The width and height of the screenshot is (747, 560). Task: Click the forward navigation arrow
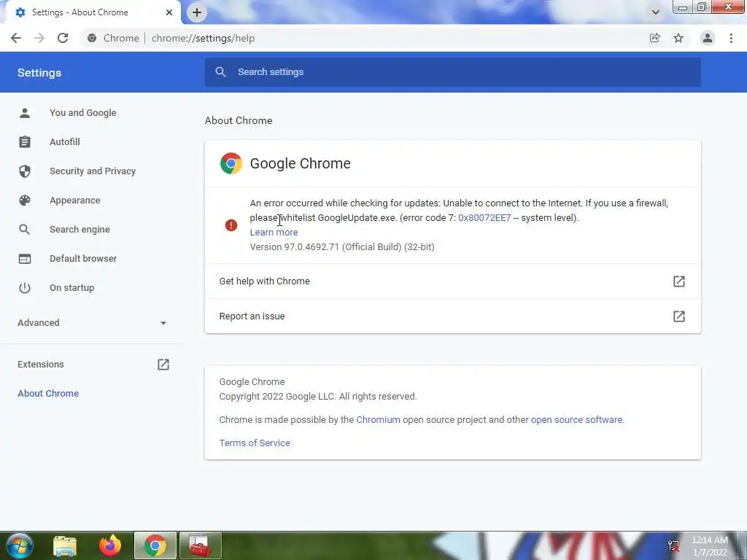pos(39,38)
